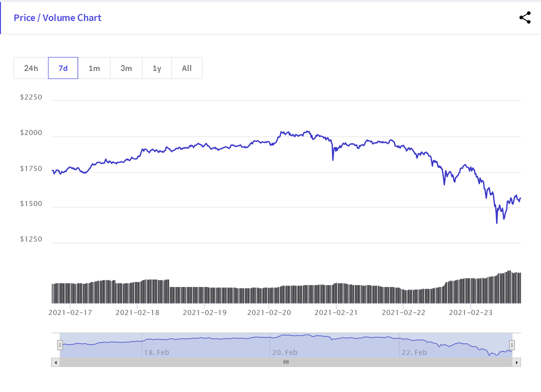
Task: Click the 2021-02-20 x-axis date label
Action: [268, 312]
